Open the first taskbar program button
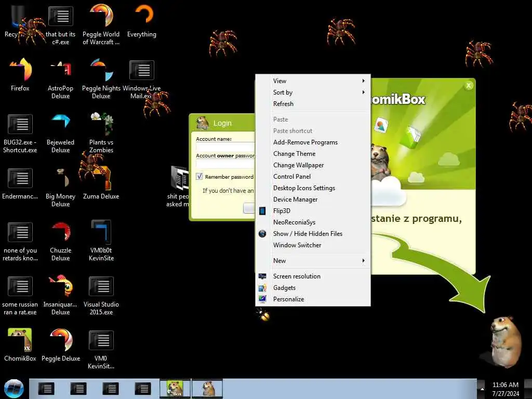 click(46, 389)
